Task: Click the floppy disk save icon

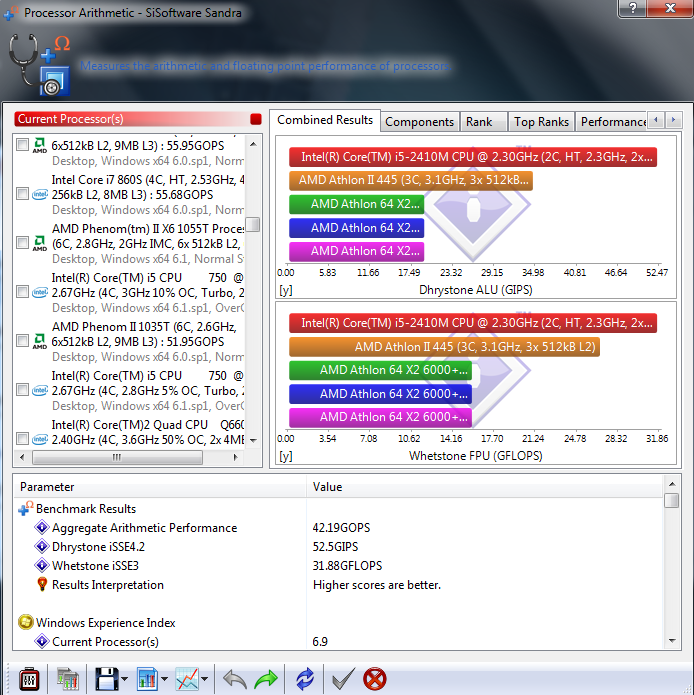Action: pyautogui.click(x=106, y=679)
